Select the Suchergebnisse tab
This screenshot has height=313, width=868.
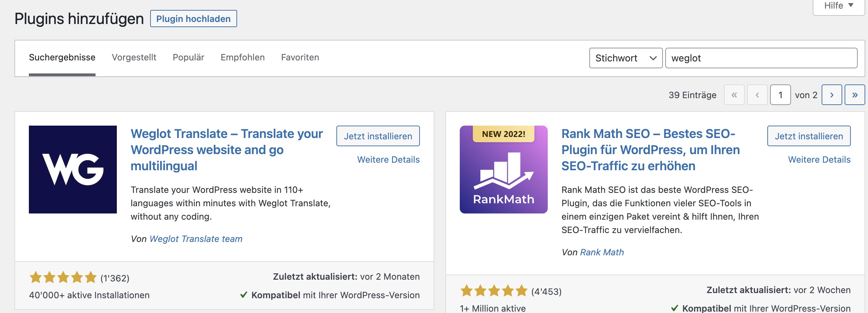click(62, 57)
